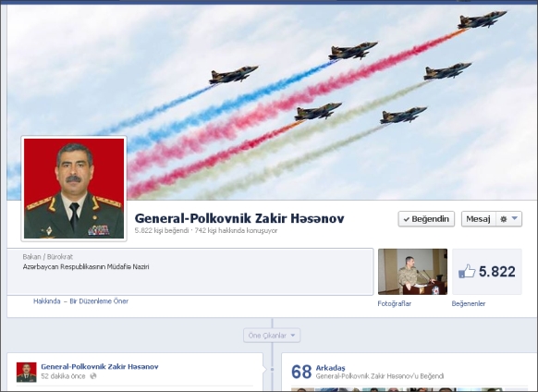Open the dropdown arrow next to gear
Image resolution: width=538 pixels, height=392 pixels.
pos(515,218)
